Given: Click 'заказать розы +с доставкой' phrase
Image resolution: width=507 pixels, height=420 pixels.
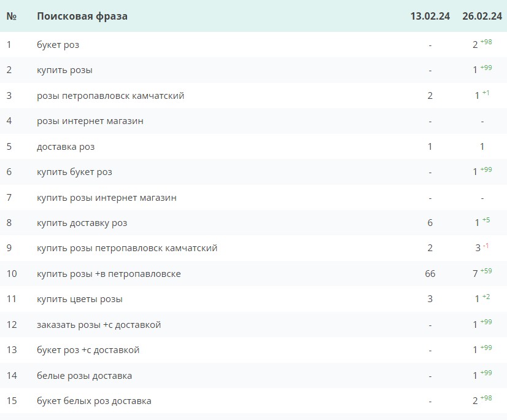Looking at the screenshot, I should point(99,325).
